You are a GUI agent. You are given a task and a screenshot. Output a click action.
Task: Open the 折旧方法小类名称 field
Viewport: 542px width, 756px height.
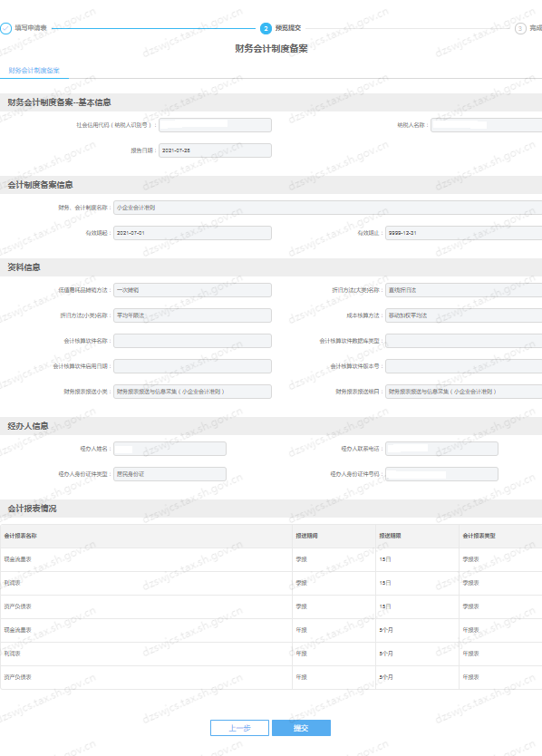[x=192, y=315]
